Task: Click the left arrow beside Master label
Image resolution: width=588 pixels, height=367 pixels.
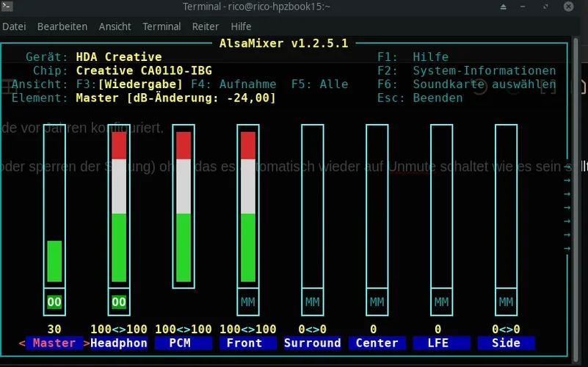Action: (21, 343)
